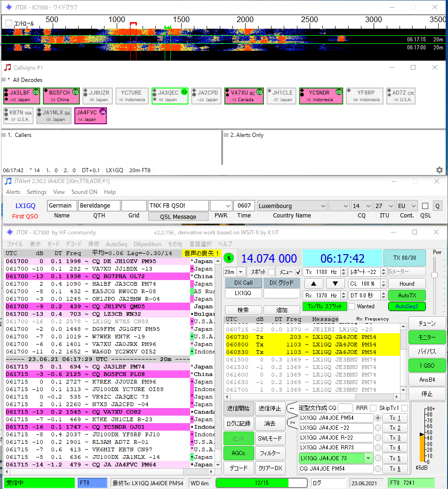Click the Q button in JTAlert
This screenshot has height=489, width=448.
437,206
